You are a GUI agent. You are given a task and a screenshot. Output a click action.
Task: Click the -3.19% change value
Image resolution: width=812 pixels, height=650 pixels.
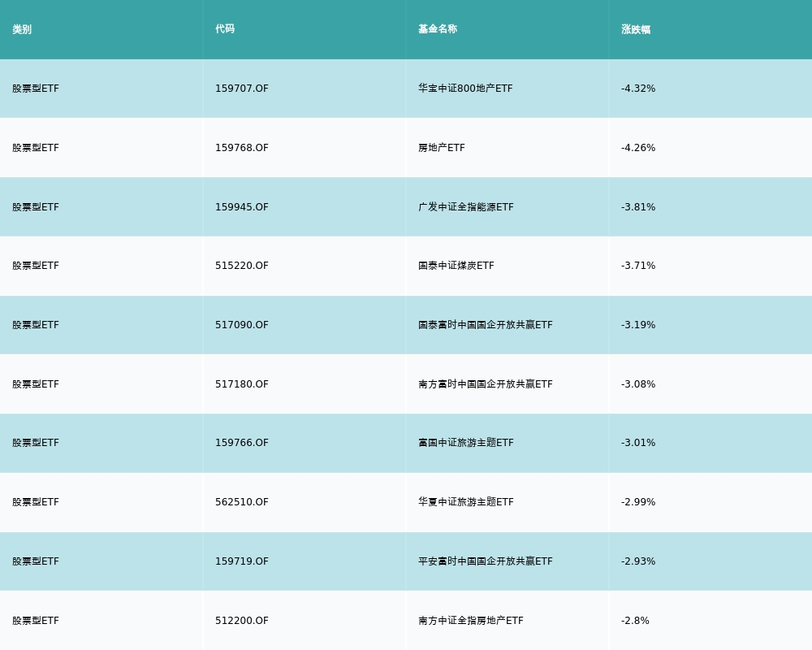pyautogui.click(x=638, y=325)
